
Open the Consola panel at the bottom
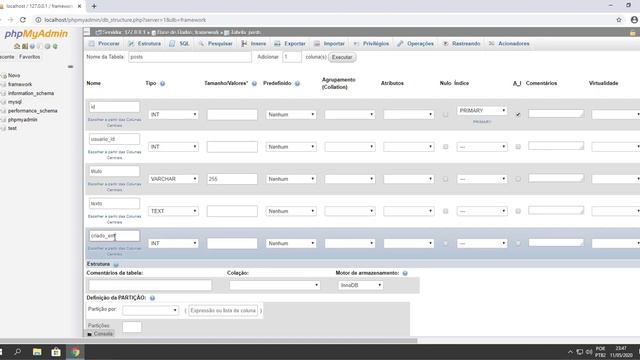(x=100, y=334)
